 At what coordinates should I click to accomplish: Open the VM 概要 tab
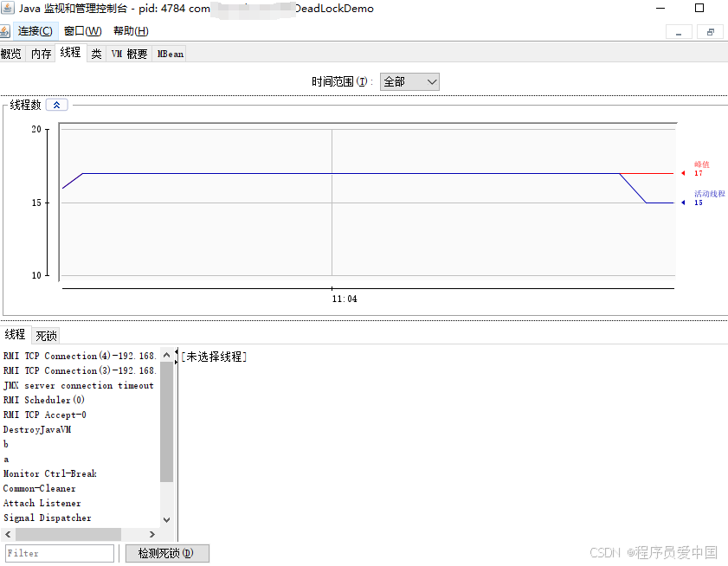pos(129,54)
